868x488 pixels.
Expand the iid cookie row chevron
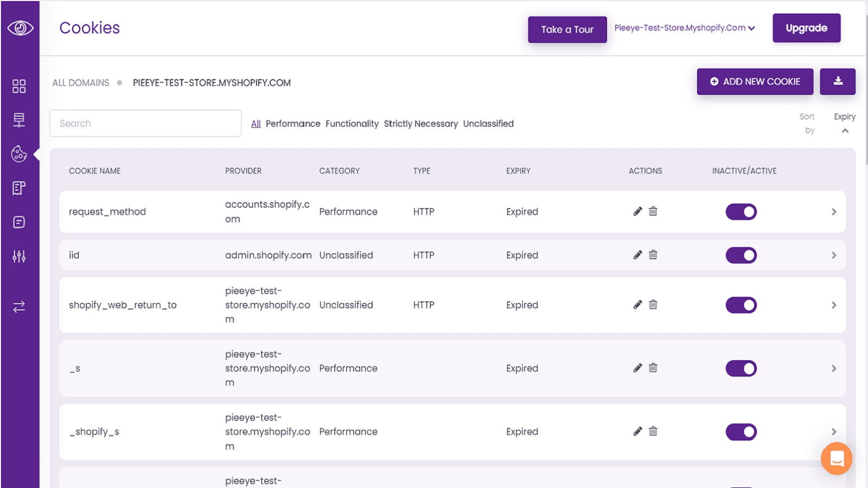(834, 255)
